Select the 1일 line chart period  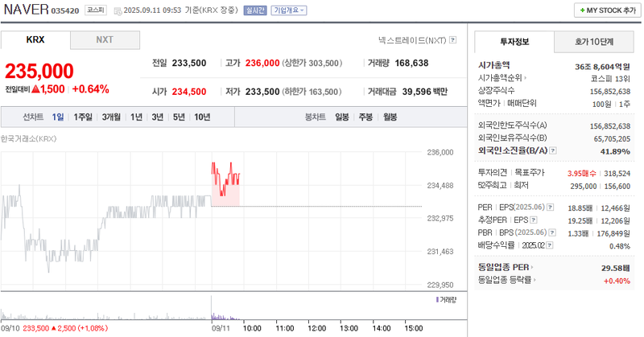pyautogui.click(x=58, y=117)
